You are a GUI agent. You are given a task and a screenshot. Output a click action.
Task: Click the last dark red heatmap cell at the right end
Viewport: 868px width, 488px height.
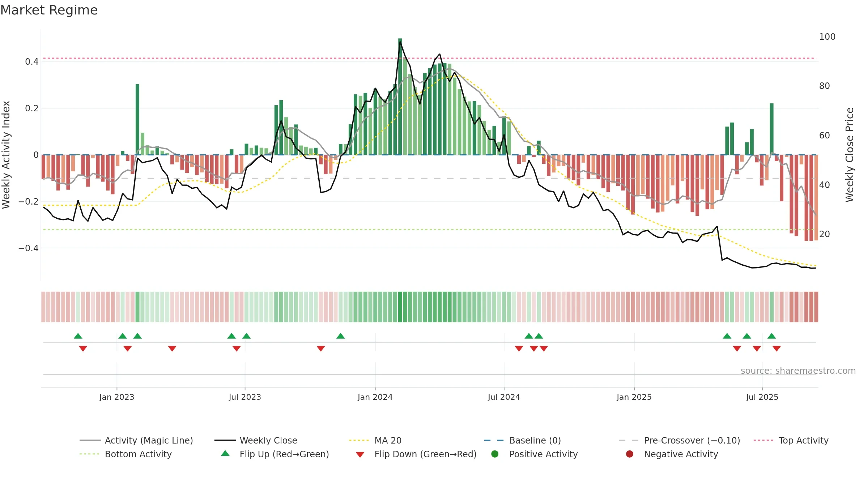816,307
